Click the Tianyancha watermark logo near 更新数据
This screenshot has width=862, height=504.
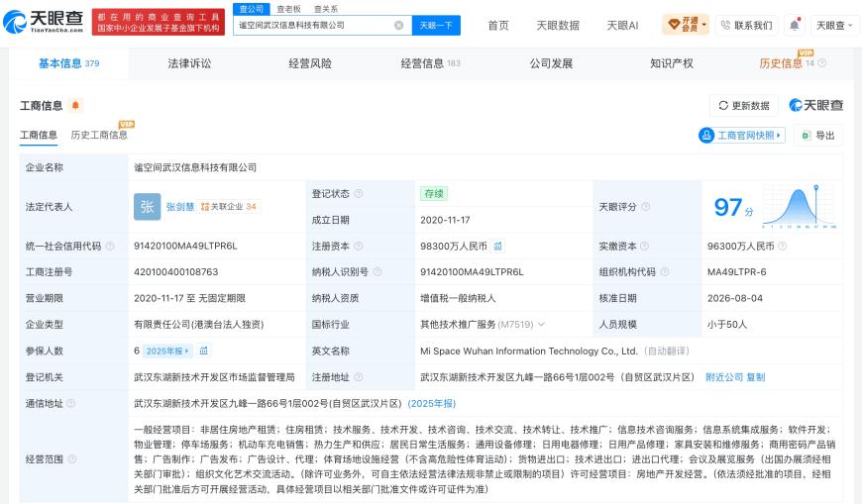[x=816, y=105]
